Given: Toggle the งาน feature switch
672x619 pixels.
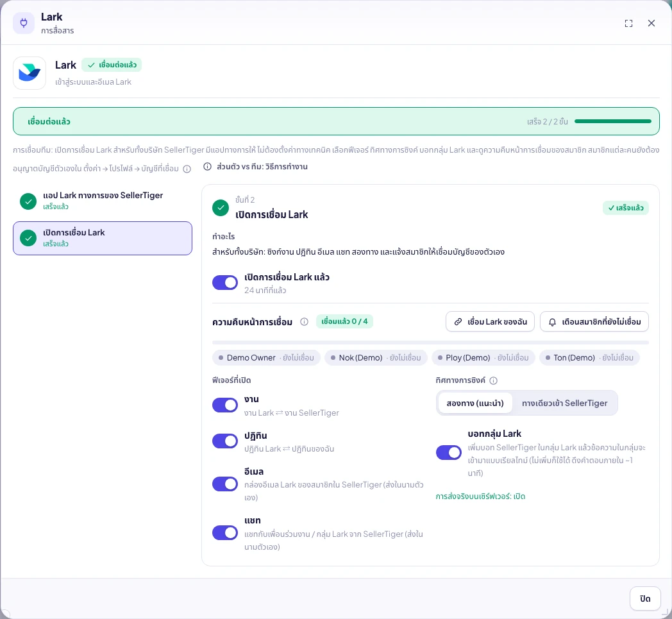Looking at the screenshot, I should (225, 405).
